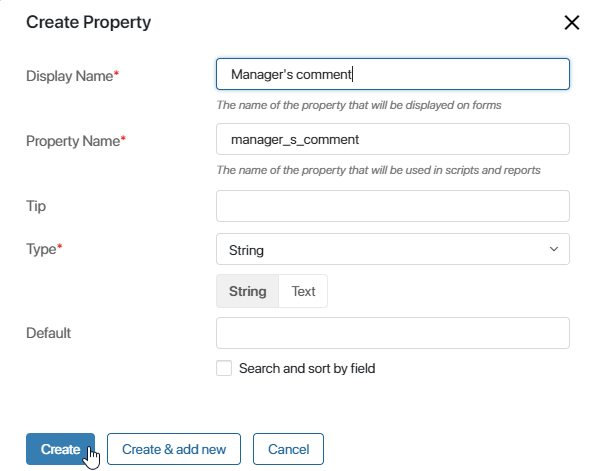The width and height of the screenshot is (592, 471).
Task: Click Create & add new
Action: [174, 449]
